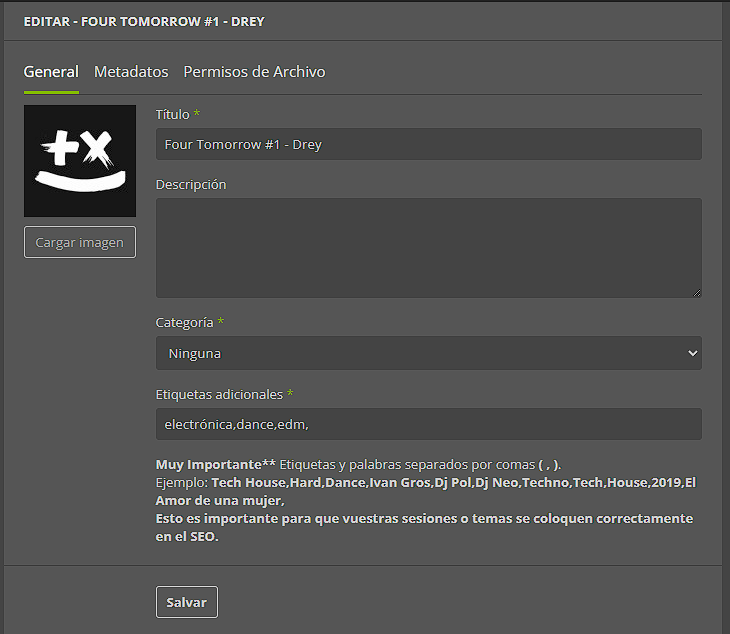Viewport: 730px width, 634px height.
Task: Open the Metadatos tab
Action: [131, 72]
